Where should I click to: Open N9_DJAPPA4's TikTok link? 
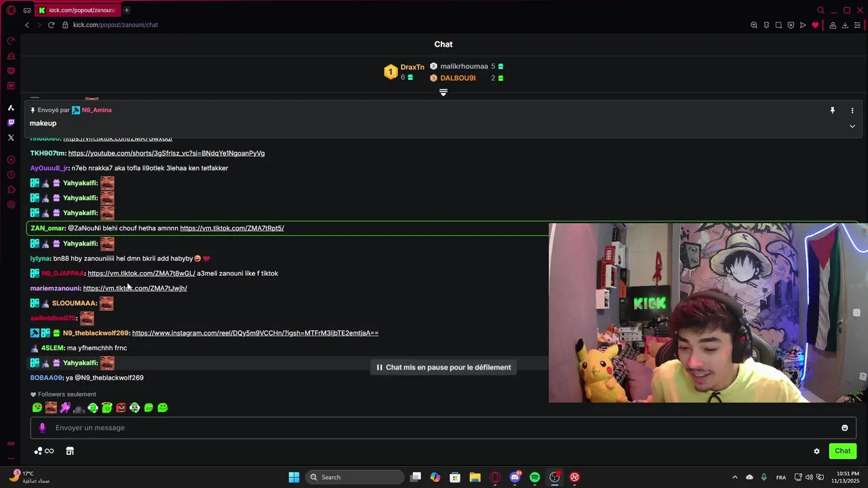141,273
